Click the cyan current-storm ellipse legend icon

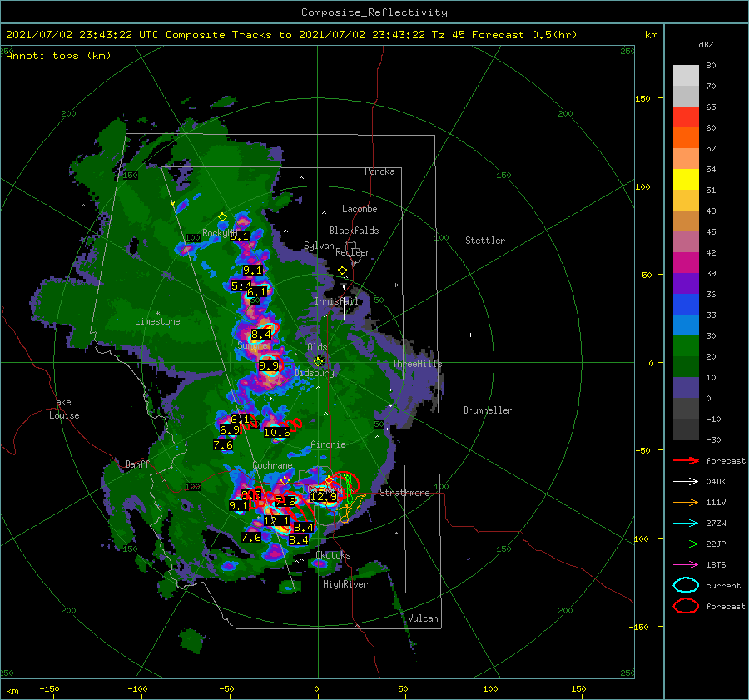point(686,585)
